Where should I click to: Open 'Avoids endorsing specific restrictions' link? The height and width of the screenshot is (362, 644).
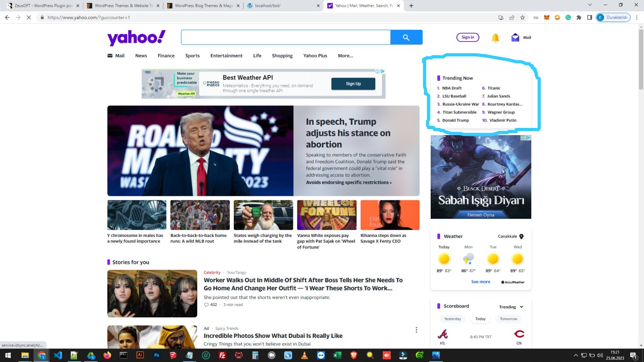coord(349,183)
